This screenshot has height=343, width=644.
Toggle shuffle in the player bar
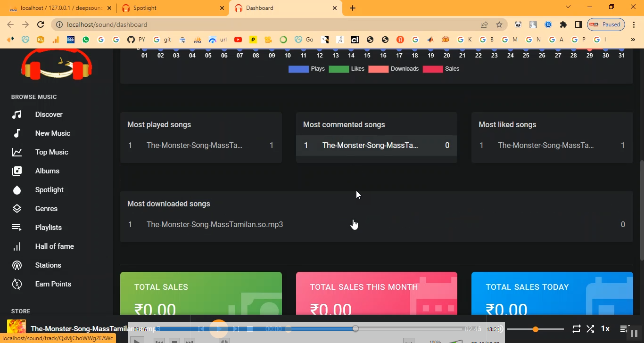pyautogui.click(x=590, y=329)
